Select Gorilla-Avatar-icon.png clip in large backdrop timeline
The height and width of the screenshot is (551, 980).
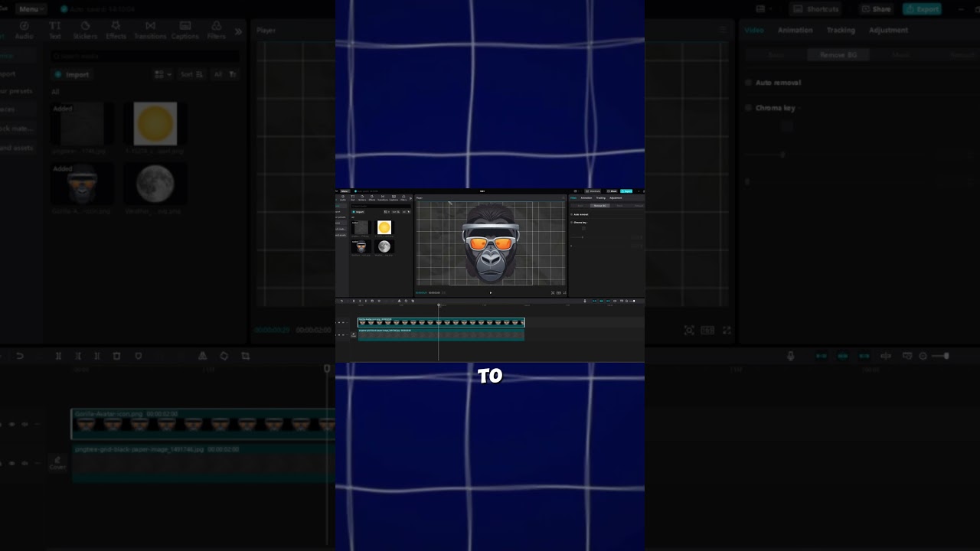(x=204, y=424)
